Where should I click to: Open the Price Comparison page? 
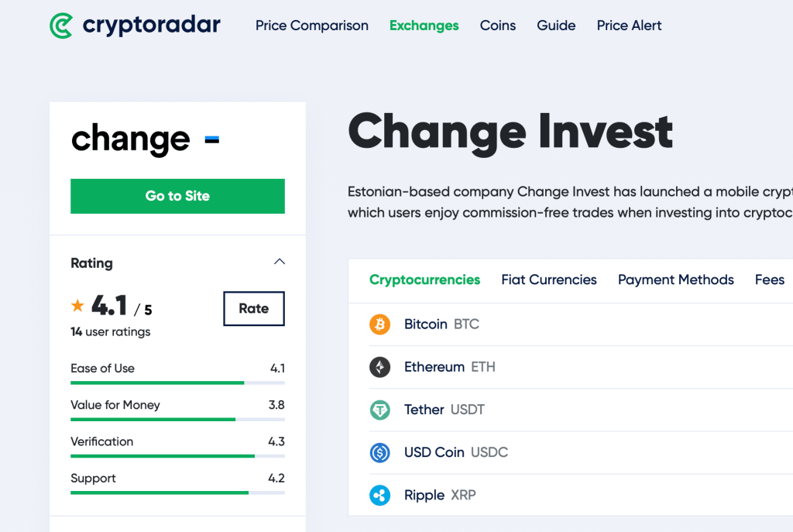[x=312, y=26]
